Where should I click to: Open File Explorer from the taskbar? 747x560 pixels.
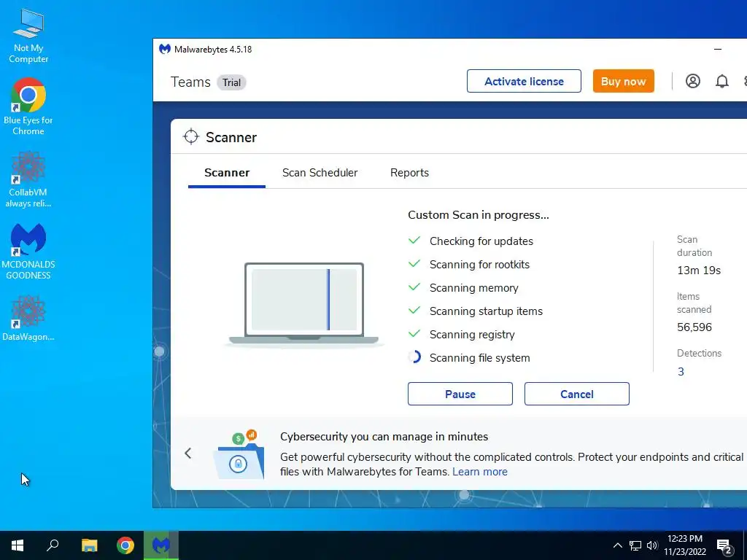[89, 545]
